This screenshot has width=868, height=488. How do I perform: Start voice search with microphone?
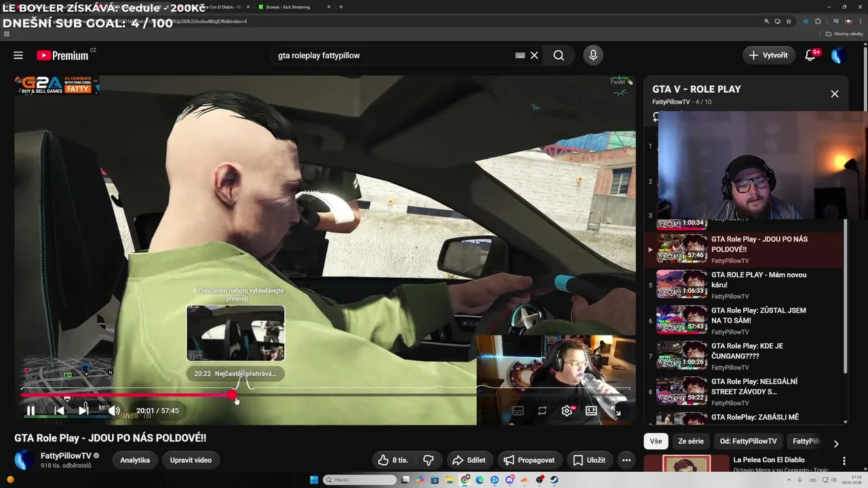593,56
